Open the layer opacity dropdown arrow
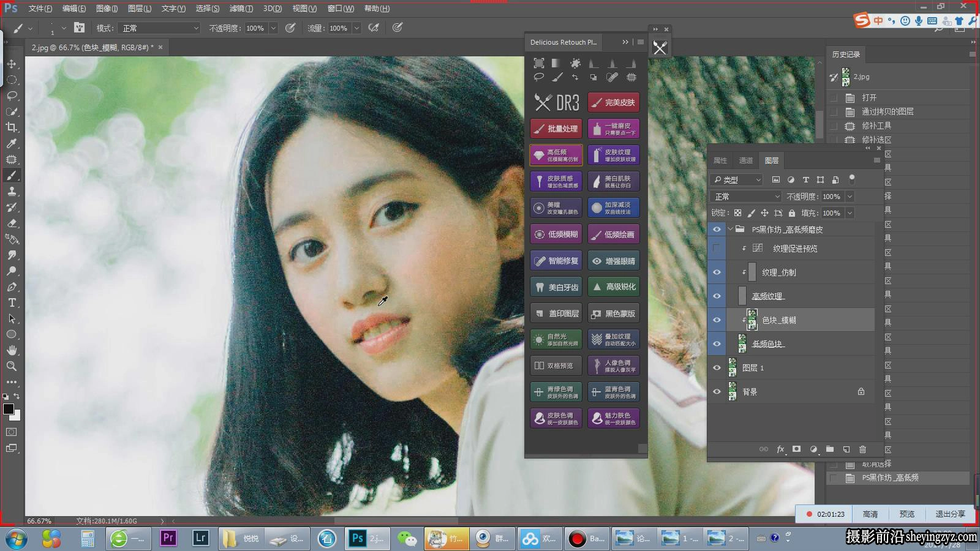Screen dimensions: 980x551 pyautogui.click(x=850, y=197)
